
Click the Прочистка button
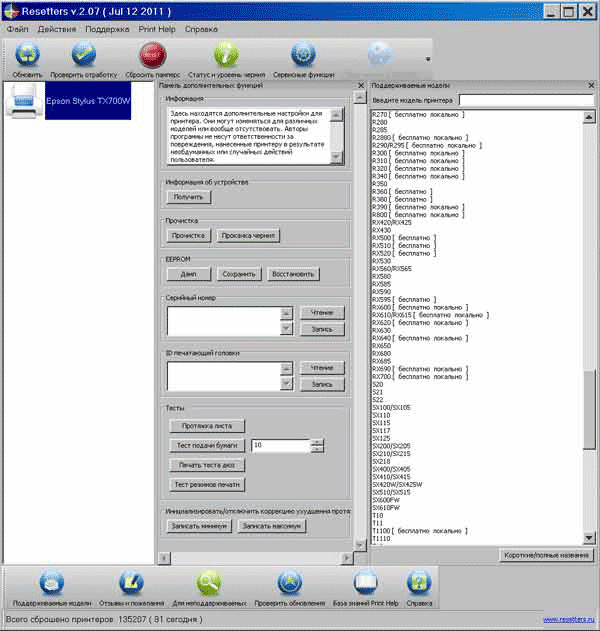pos(188,235)
